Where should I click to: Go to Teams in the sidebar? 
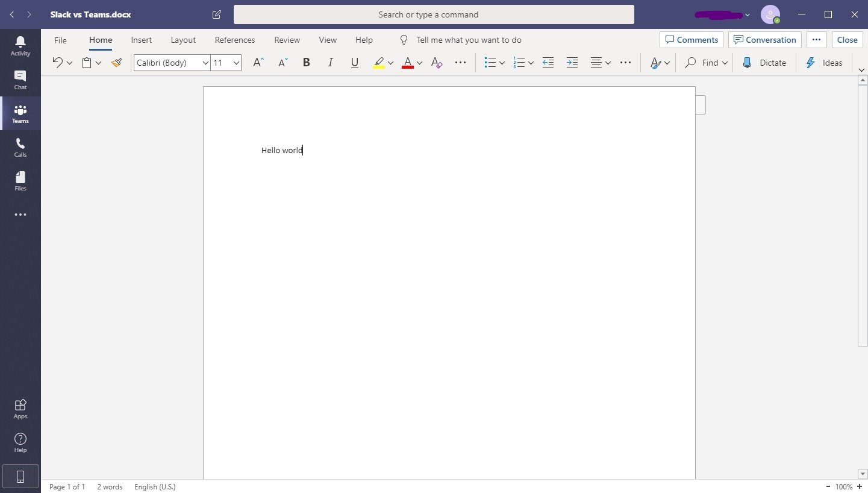(20, 113)
